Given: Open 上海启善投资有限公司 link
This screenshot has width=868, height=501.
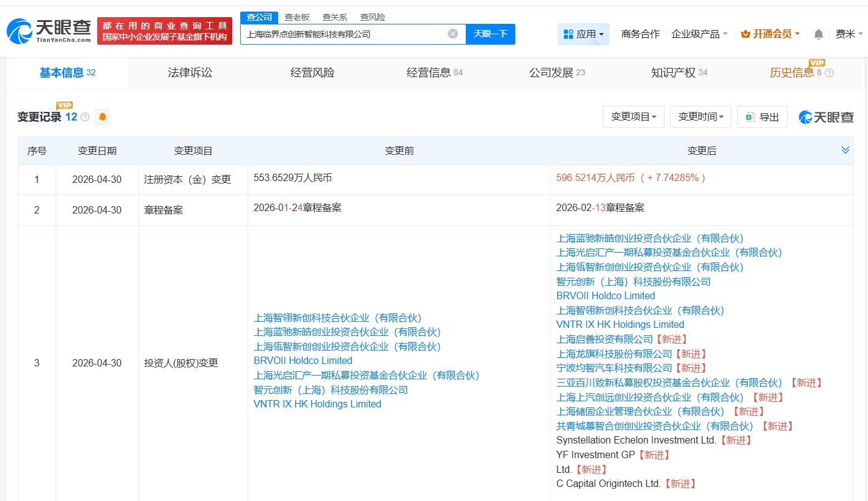Looking at the screenshot, I should 605,339.
